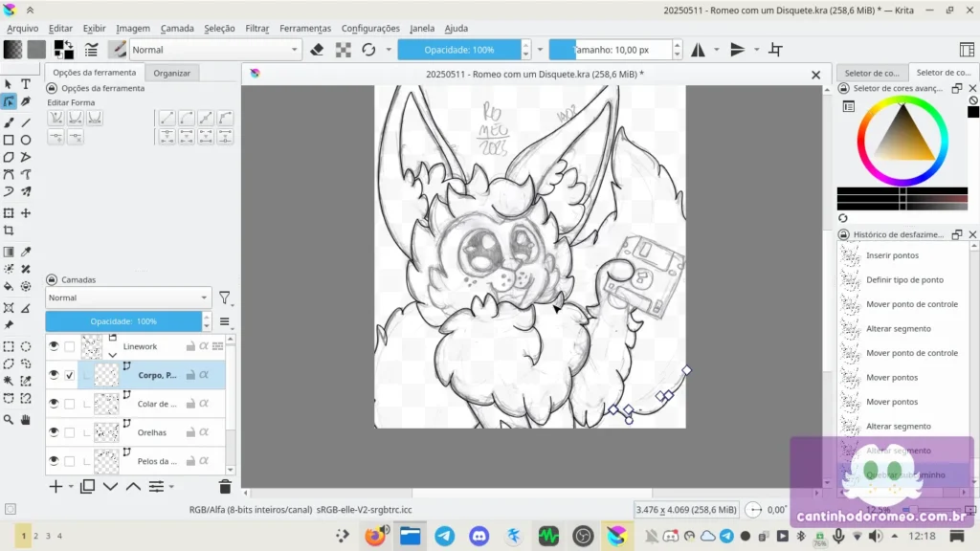The height and width of the screenshot is (551, 980).
Task: Open the Arquivo menu
Action: point(23,28)
